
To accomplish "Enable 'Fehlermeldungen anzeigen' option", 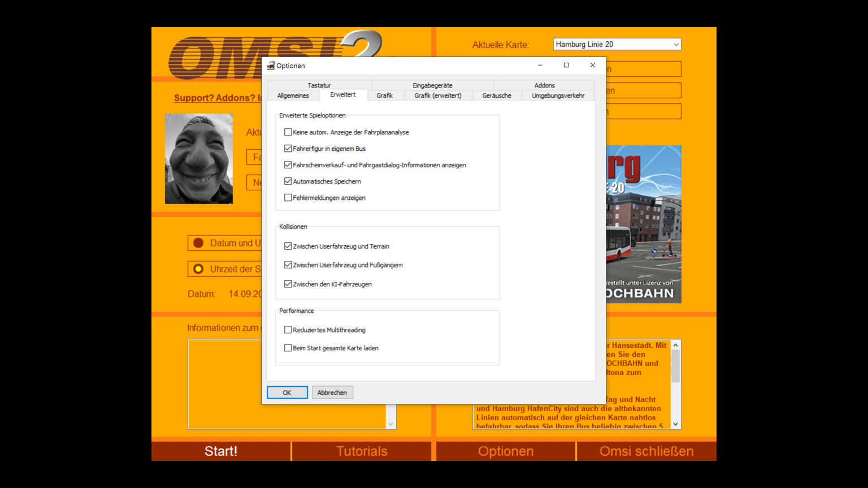I will click(x=288, y=198).
